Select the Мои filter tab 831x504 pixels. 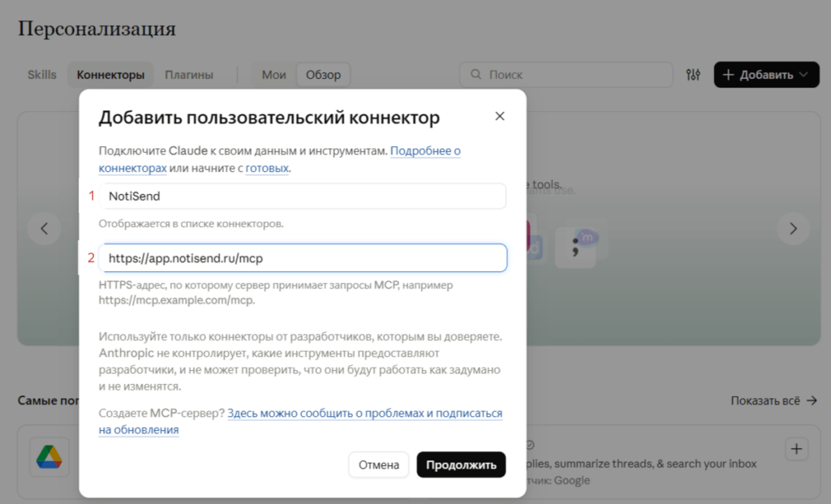coord(274,75)
